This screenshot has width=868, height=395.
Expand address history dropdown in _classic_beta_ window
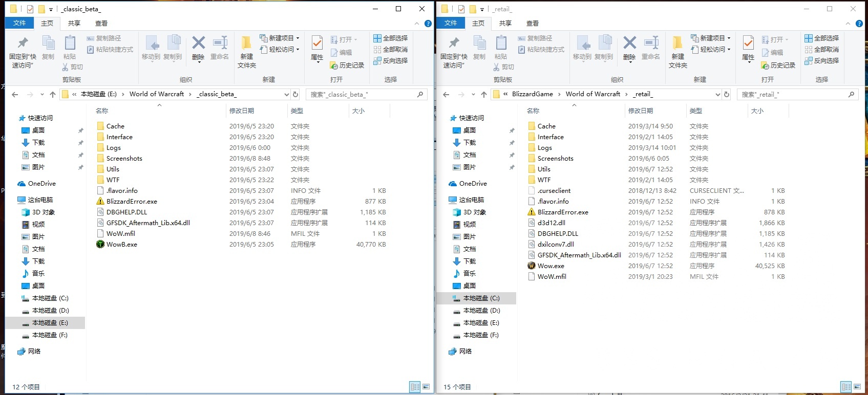pos(287,95)
